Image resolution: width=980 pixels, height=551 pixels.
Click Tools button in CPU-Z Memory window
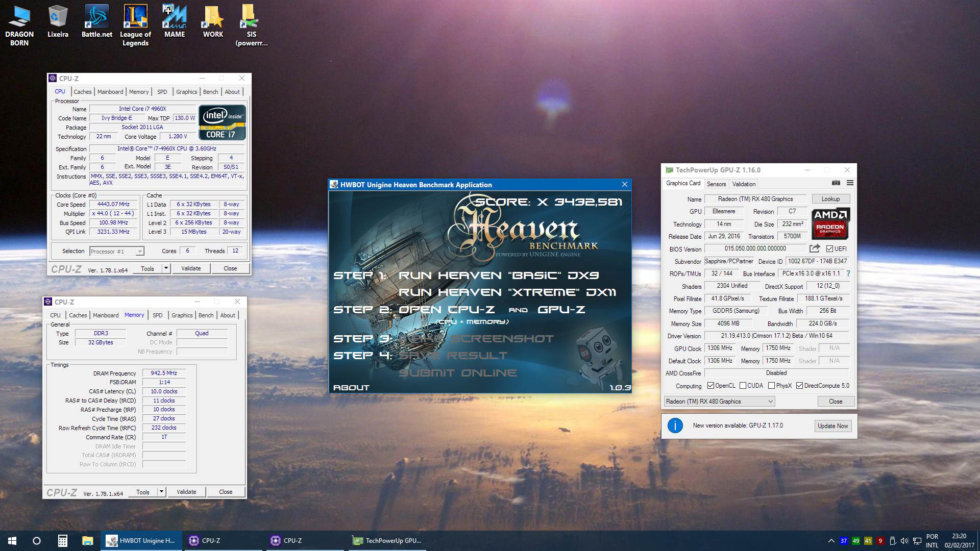click(143, 492)
